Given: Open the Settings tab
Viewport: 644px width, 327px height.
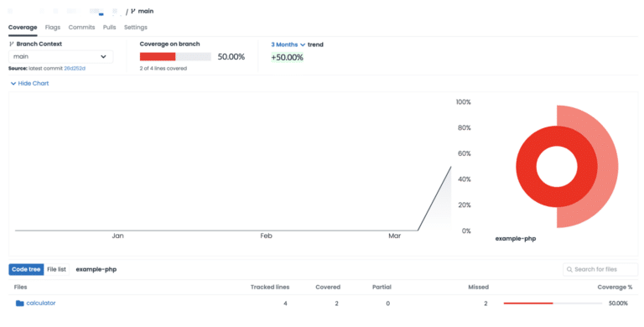Looking at the screenshot, I should (x=136, y=27).
